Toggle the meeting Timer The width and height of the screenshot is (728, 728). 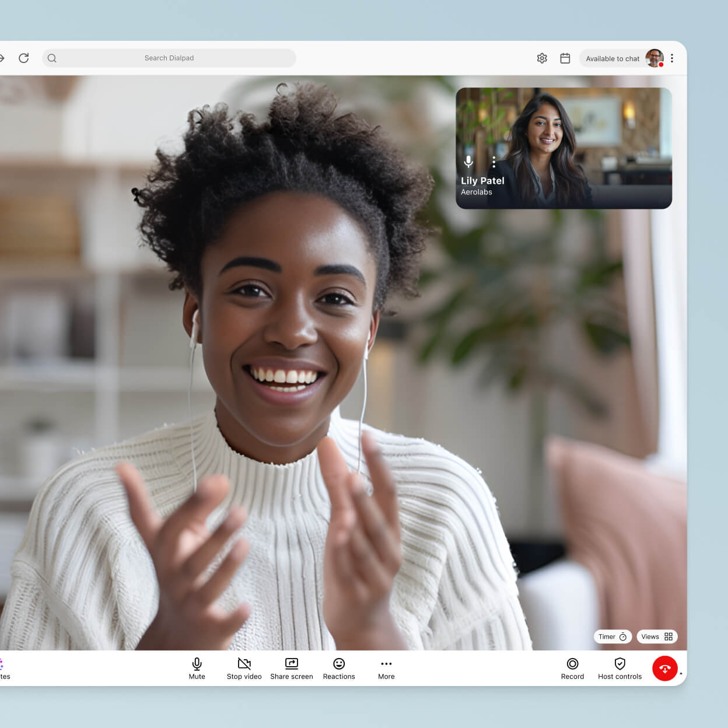tap(612, 636)
